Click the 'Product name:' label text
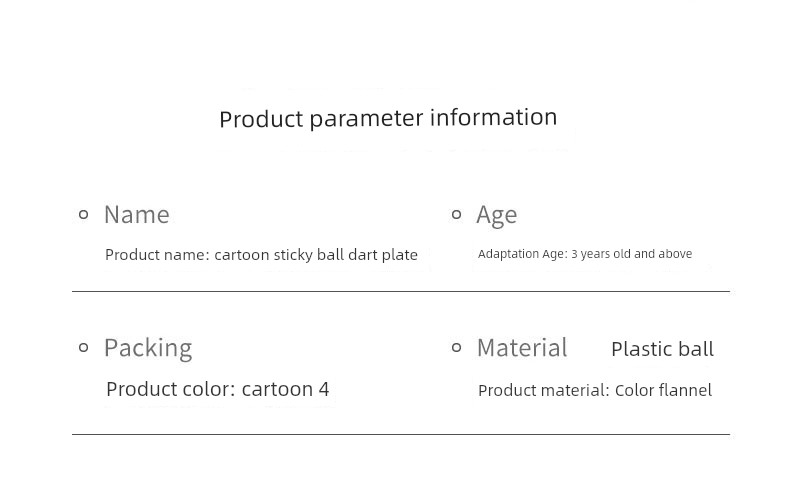800x485 pixels. coord(157,255)
